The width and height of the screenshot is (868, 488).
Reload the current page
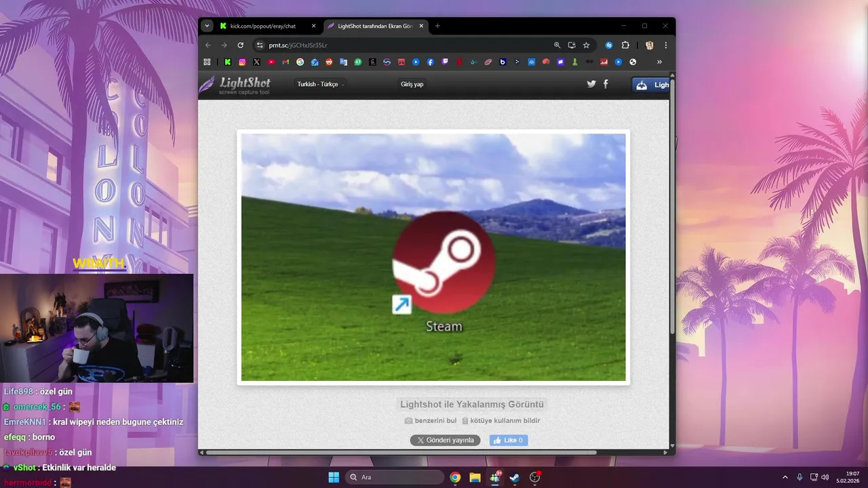coord(240,45)
